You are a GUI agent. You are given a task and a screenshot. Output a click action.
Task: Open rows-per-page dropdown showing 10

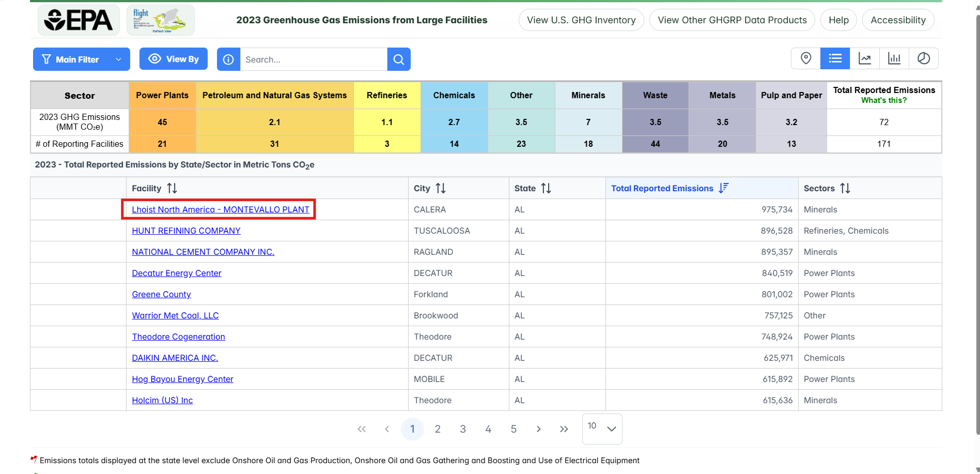(602, 429)
